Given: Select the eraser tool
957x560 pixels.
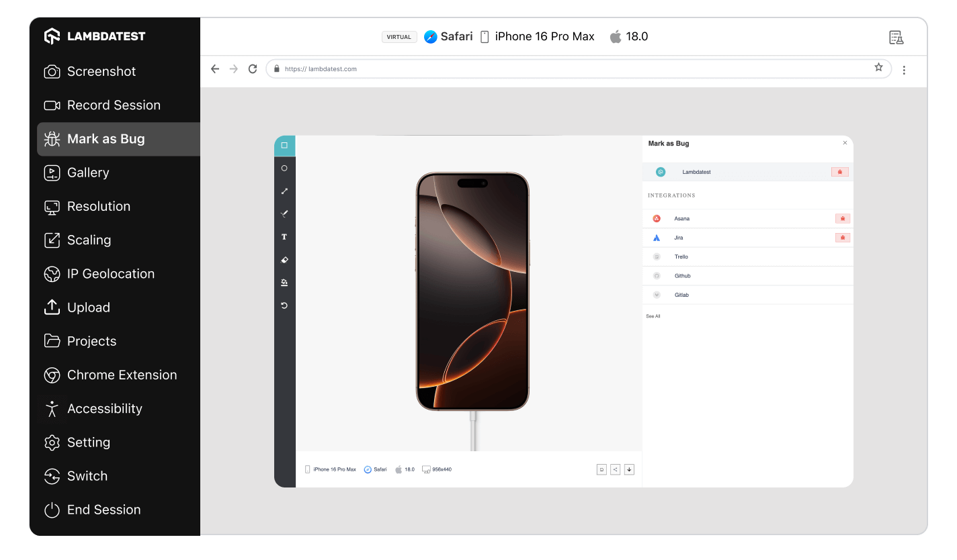Looking at the screenshot, I should [x=284, y=260].
